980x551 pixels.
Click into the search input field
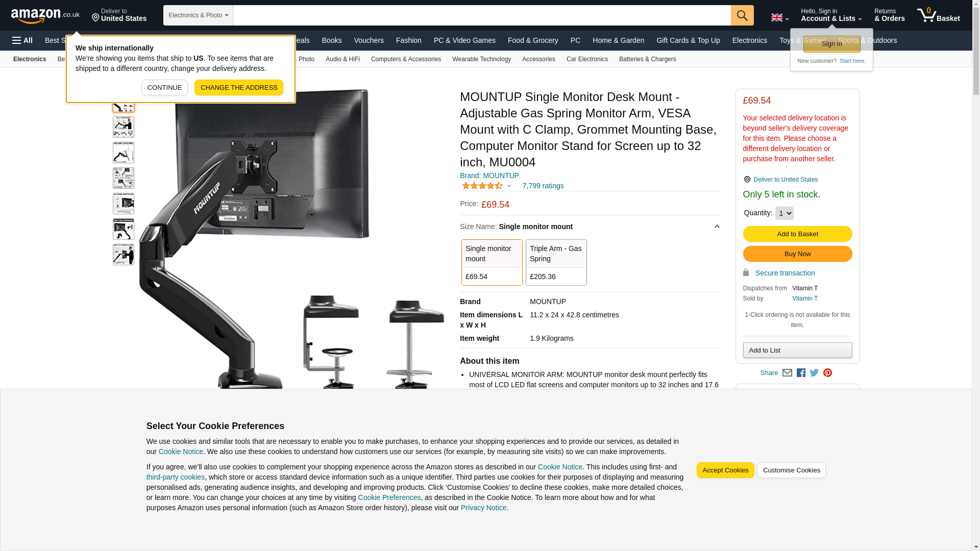tap(482, 15)
